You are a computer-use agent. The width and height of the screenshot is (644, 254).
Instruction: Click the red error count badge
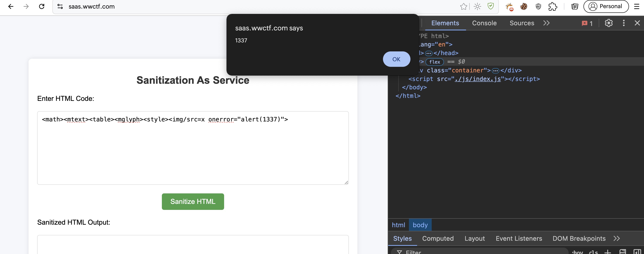pos(587,23)
